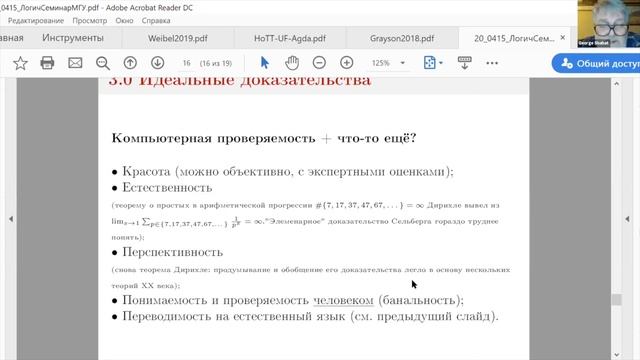The height and width of the screenshot is (360, 640).
Task: Expand fit page dropdown arrow
Action: tap(441, 63)
